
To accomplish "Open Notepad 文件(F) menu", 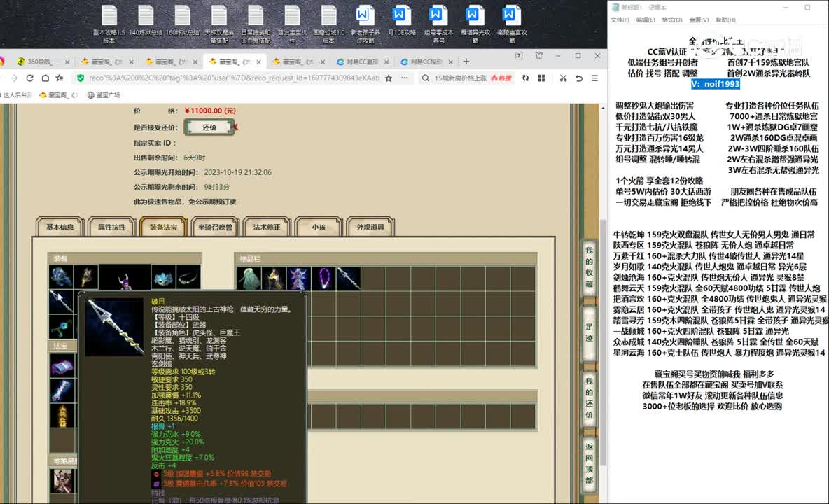I will click(620, 20).
